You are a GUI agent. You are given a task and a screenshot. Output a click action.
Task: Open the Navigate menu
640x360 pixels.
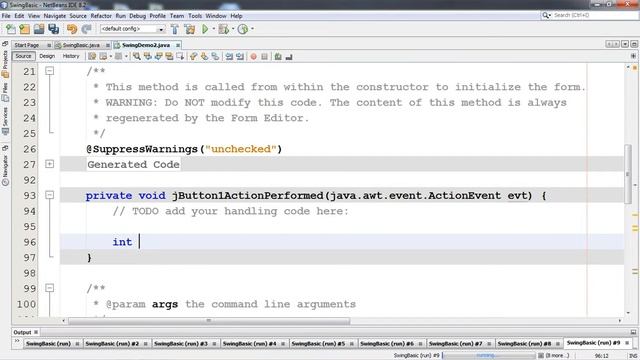(x=55, y=16)
